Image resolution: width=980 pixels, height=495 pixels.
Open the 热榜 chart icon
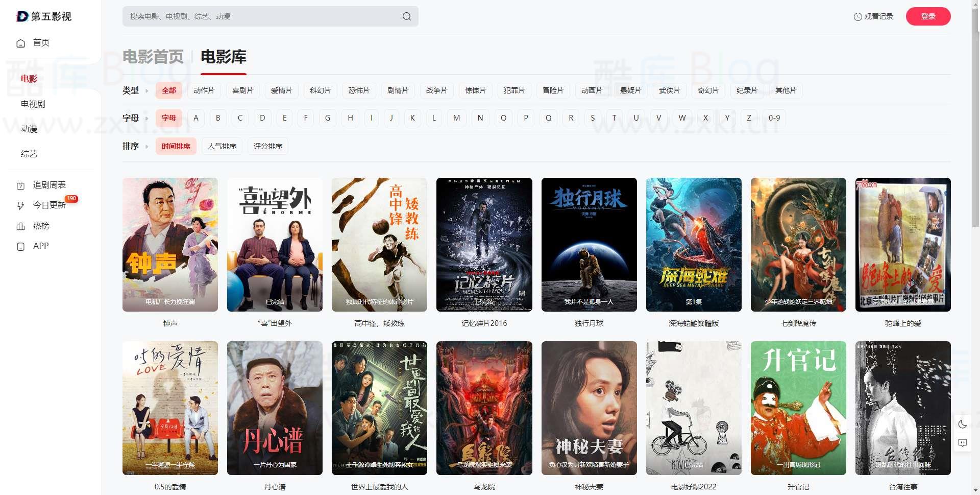tap(20, 226)
